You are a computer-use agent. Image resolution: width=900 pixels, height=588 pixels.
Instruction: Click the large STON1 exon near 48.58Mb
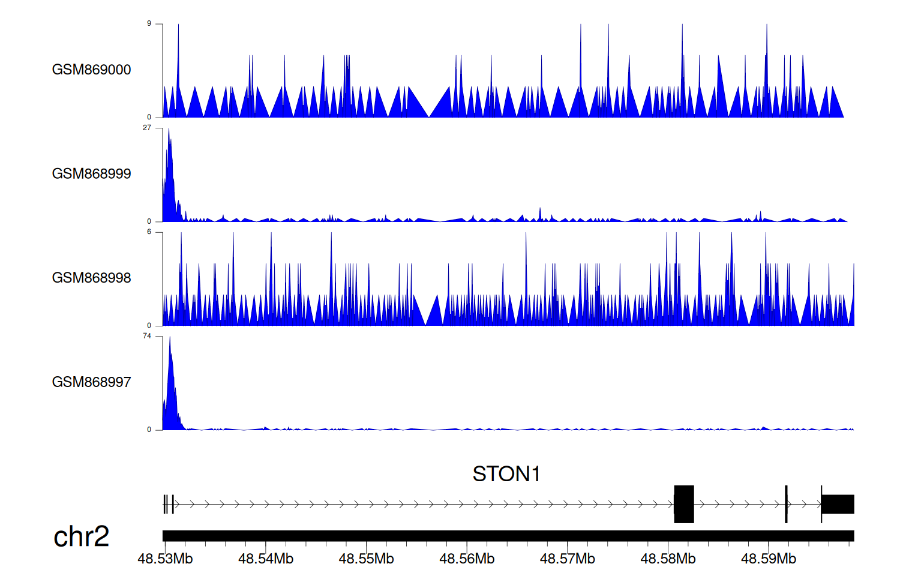tap(683, 504)
